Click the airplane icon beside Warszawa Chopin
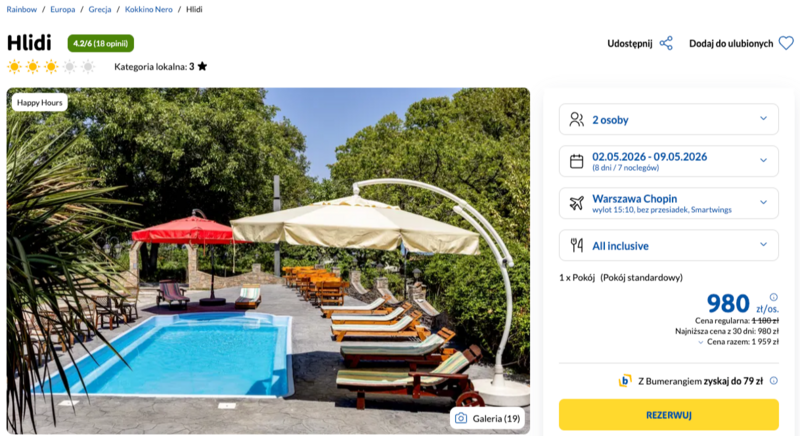Viewport: 800px width, 436px height. 576,203
